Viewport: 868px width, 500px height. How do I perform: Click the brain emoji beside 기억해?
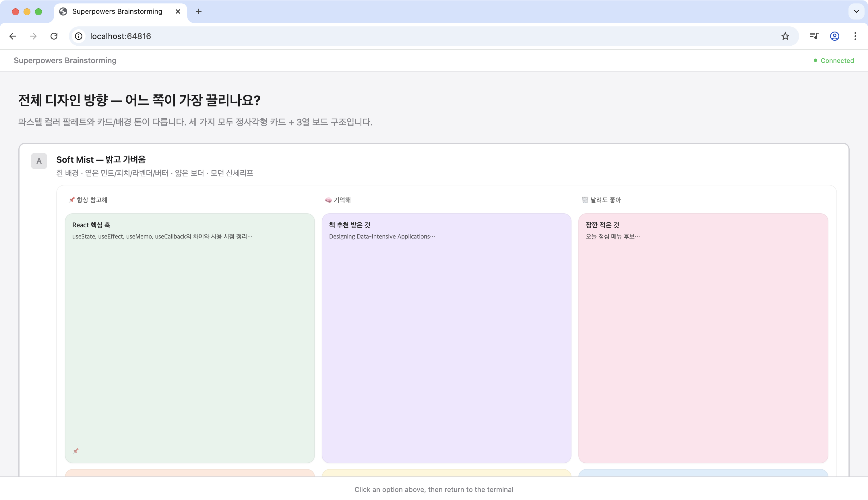point(328,200)
